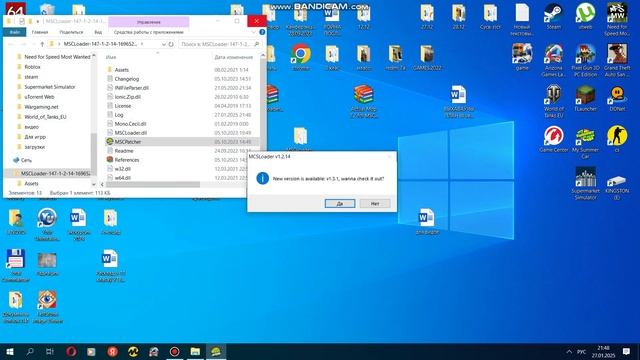
Task: Open Bandicam recorder taskbar icon
Action: [174, 351]
